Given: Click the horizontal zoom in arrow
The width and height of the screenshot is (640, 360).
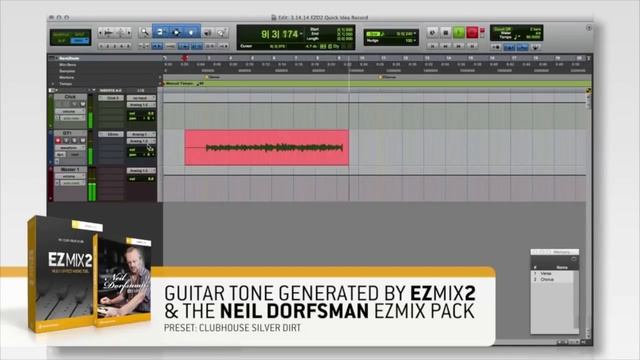Looking at the screenshot, I should pyautogui.click(x=129, y=32).
